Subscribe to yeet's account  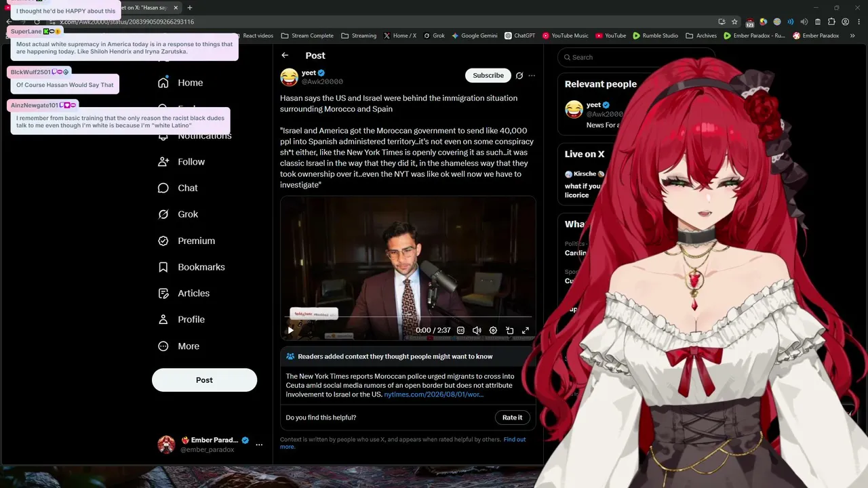(x=488, y=75)
